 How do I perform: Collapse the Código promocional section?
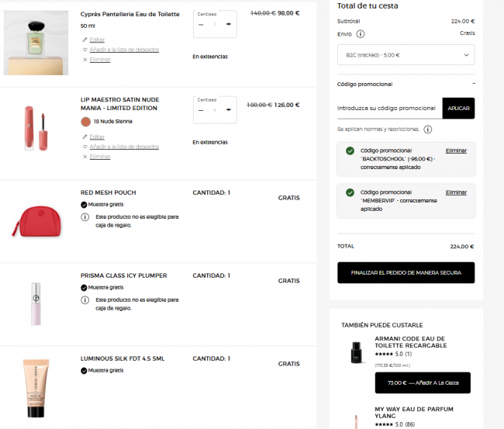coord(474,84)
